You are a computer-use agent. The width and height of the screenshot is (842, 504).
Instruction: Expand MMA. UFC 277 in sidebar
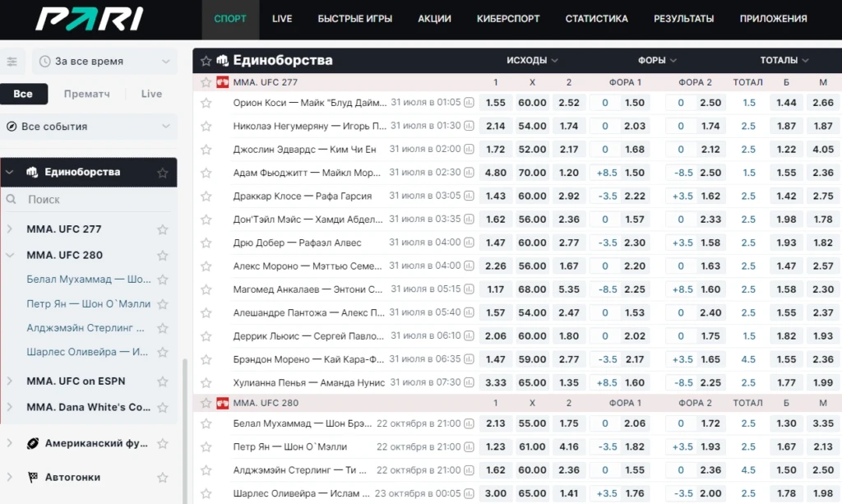(9, 229)
